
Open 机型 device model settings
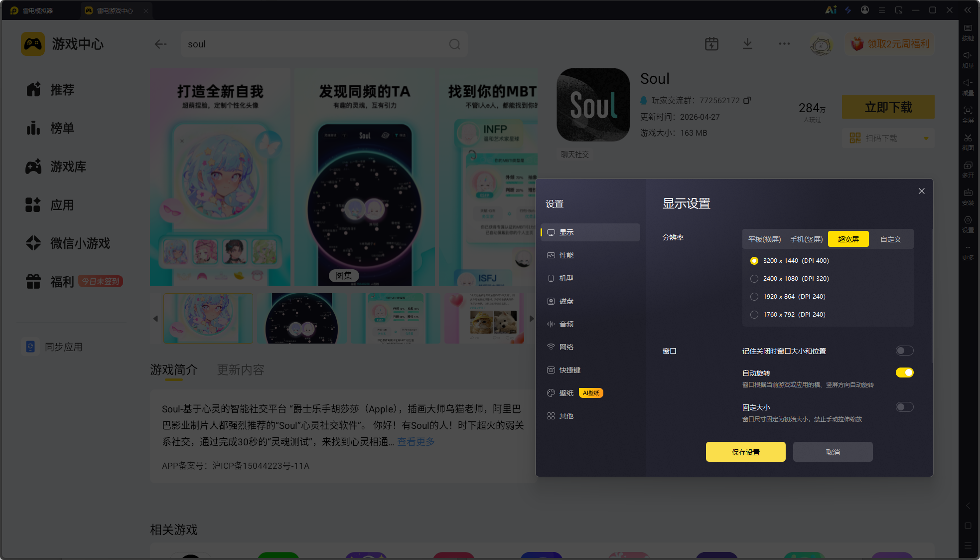click(x=590, y=278)
